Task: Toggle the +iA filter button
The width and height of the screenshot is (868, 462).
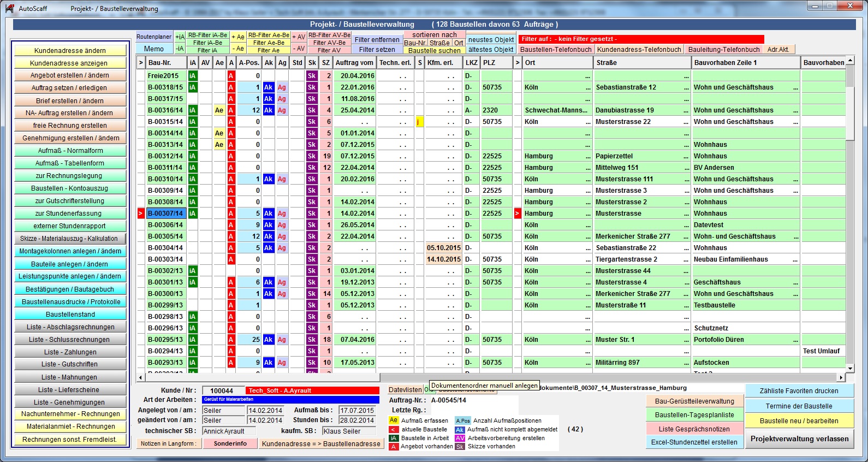Action: 180,37
